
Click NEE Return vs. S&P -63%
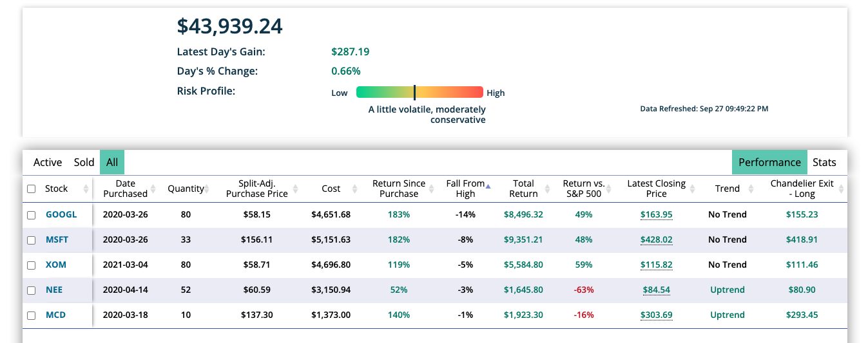(x=584, y=290)
